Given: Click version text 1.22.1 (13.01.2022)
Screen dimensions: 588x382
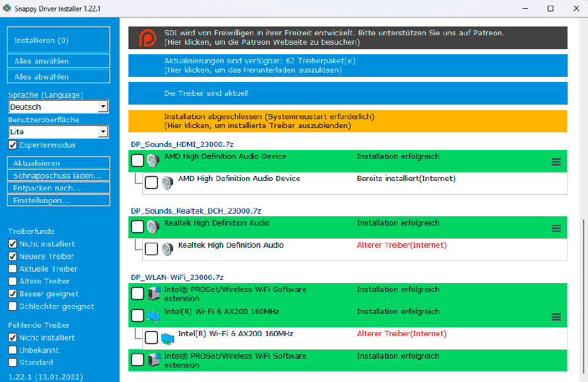Looking at the screenshot, I should [x=45, y=377].
